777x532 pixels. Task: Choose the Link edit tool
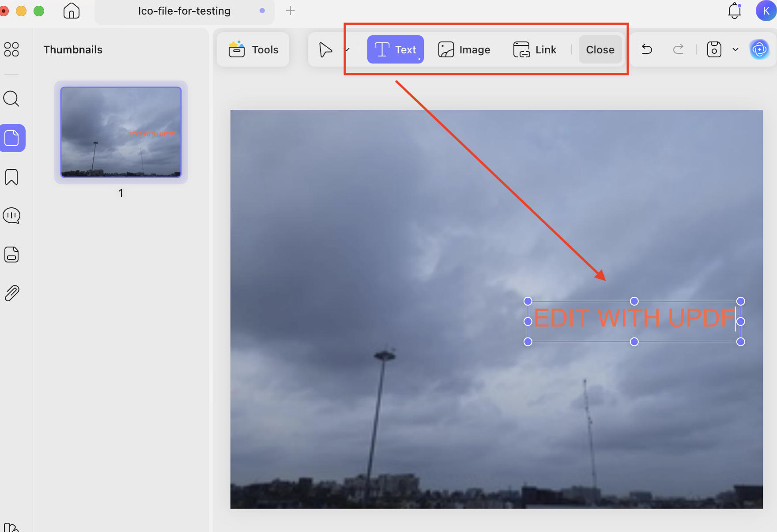[x=535, y=49]
